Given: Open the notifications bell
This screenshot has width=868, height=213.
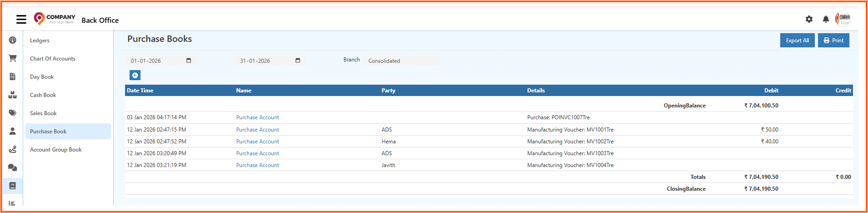Looking at the screenshot, I should click(x=826, y=19).
